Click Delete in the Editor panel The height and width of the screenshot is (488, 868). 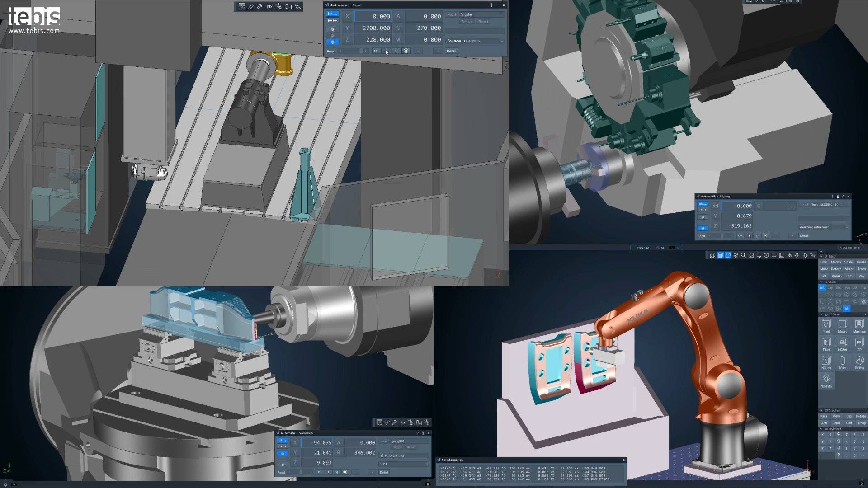coord(861,262)
